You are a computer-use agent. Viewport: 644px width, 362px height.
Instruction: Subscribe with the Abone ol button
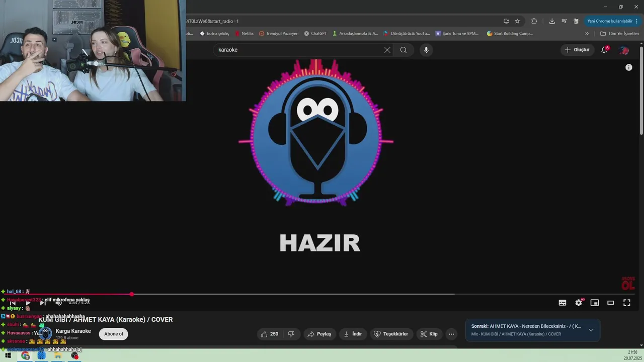pos(114,334)
